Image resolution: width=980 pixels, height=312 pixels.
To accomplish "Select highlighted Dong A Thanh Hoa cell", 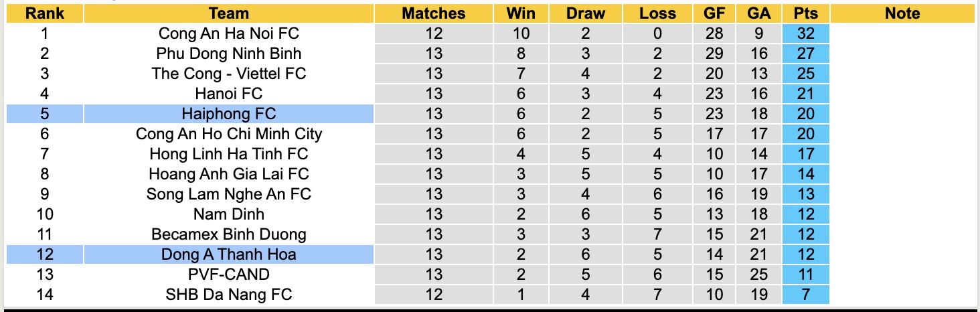I will pos(229,254).
